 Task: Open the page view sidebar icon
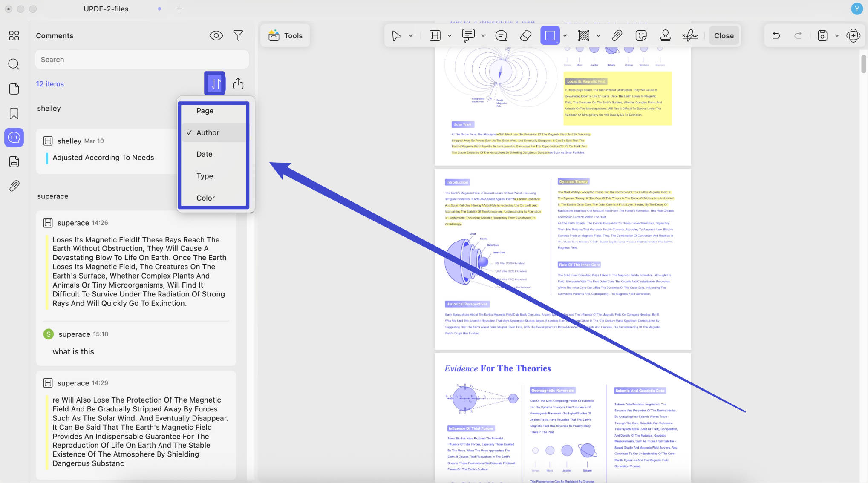click(14, 89)
